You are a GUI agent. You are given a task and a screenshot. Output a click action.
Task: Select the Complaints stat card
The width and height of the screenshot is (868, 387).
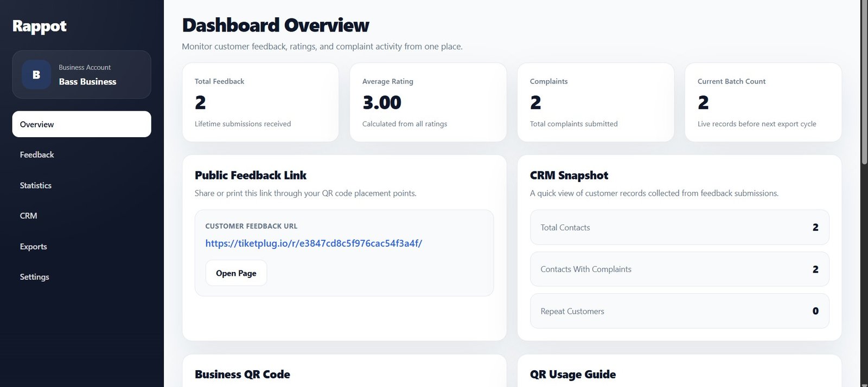(x=595, y=102)
